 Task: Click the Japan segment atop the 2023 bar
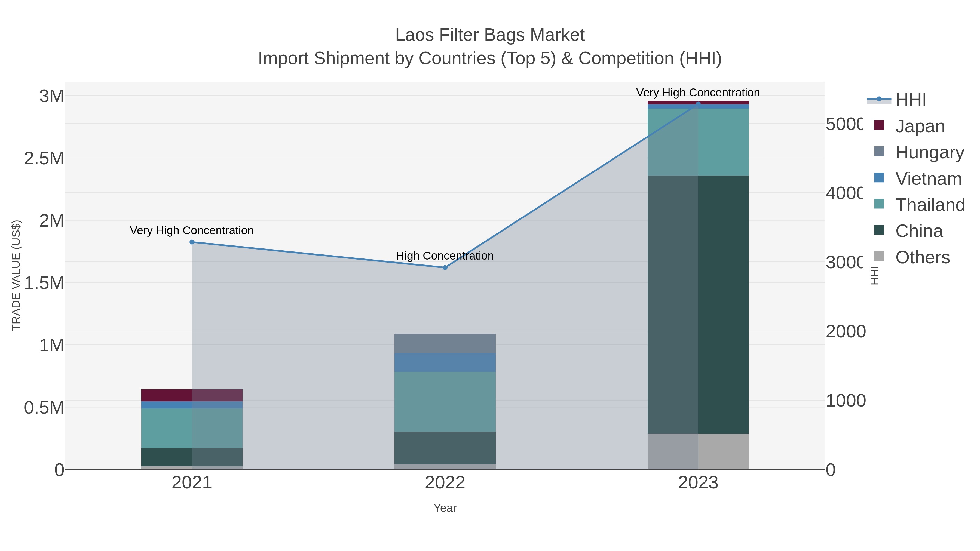coord(698,103)
